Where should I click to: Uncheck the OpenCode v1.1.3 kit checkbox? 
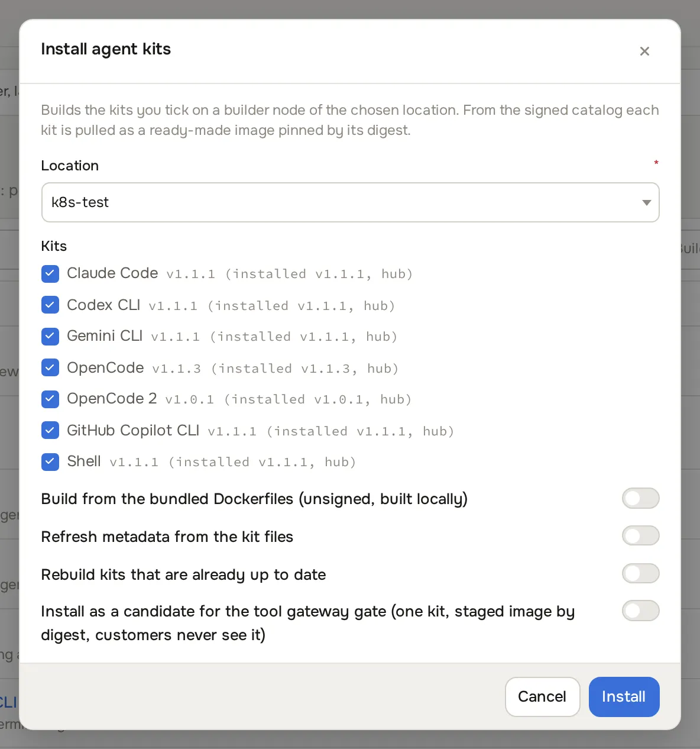pyautogui.click(x=50, y=367)
